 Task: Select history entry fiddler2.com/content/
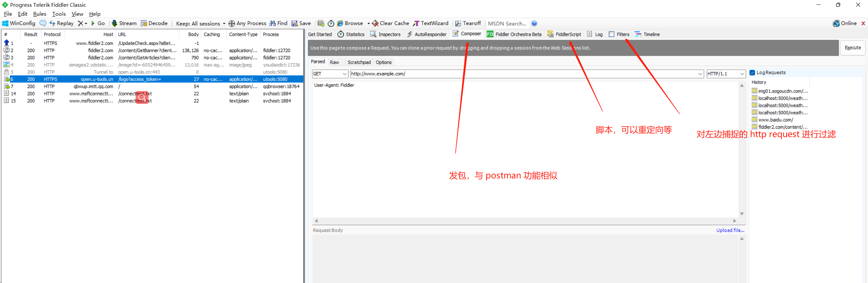tap(780, 127)
